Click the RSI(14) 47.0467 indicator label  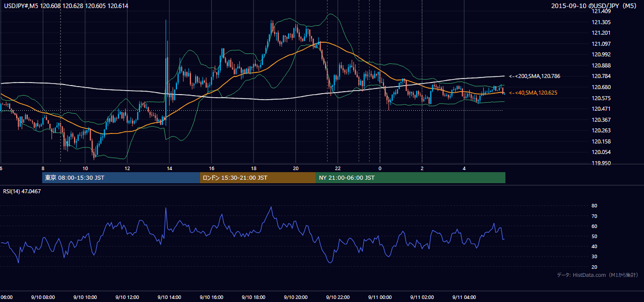(x=21, y=192)
